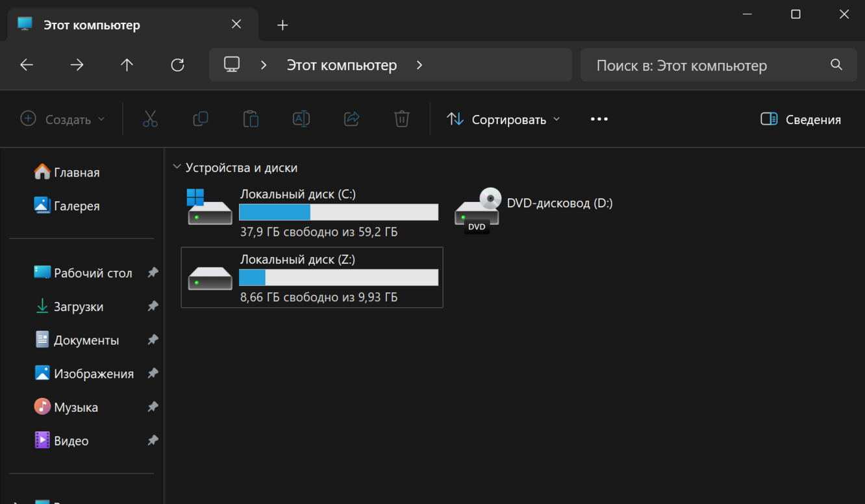The image size is (865, 504).
Task: Collapse the Устройства и диски group
Action: (x=177, y=168)
